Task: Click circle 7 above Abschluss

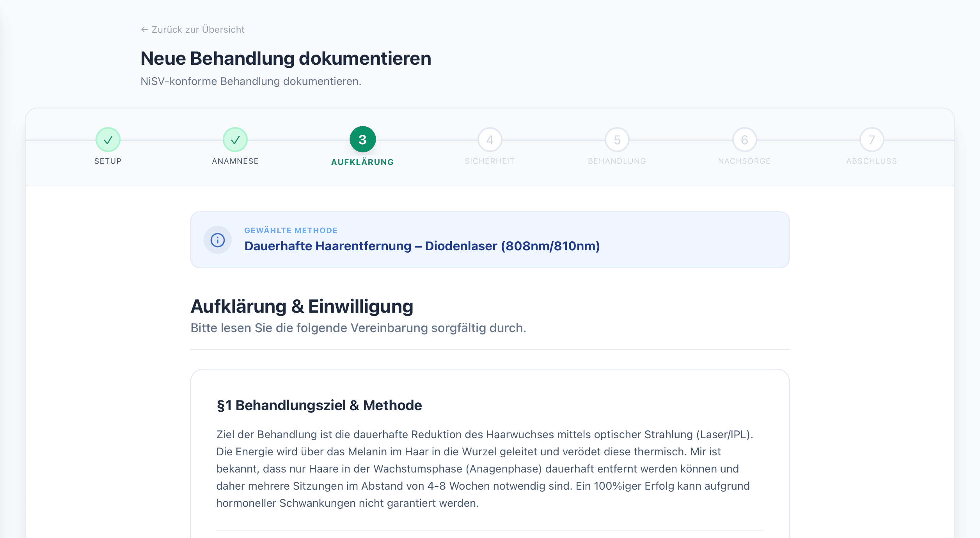Action: (x=871, y=140)
